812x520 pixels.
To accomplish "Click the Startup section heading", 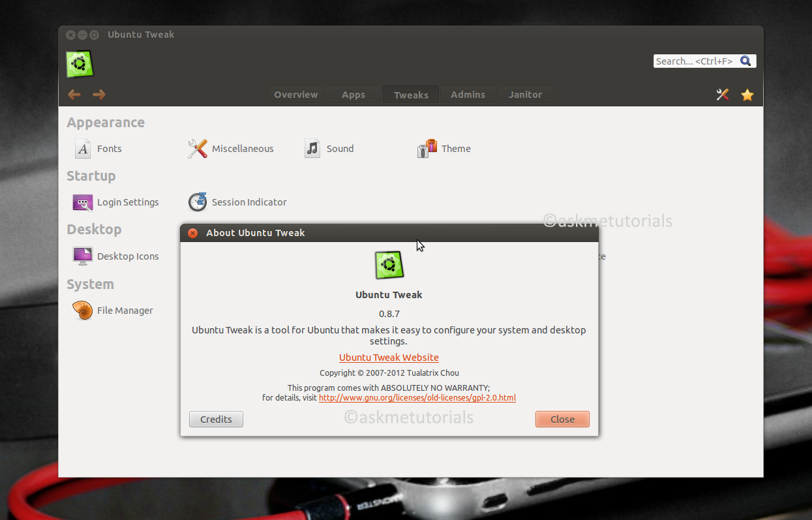I will (91, 176).
